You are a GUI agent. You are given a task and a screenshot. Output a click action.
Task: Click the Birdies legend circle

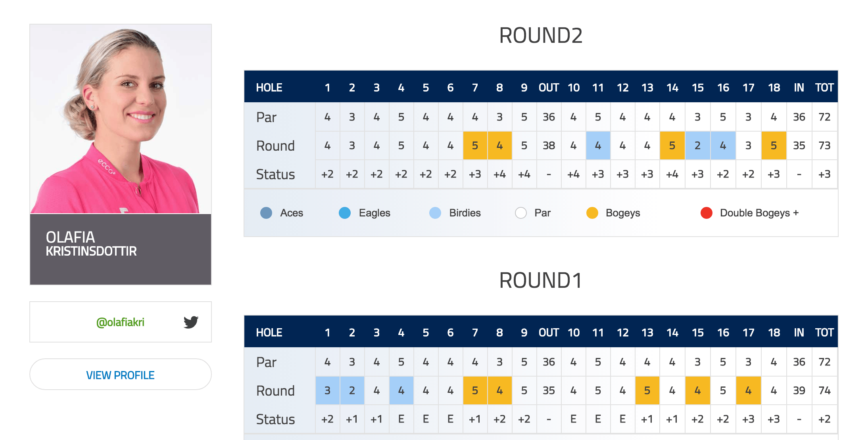tap(435, 213)
